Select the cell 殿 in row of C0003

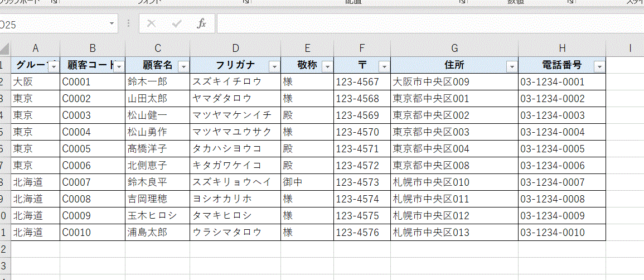click(x=307, y=115)
